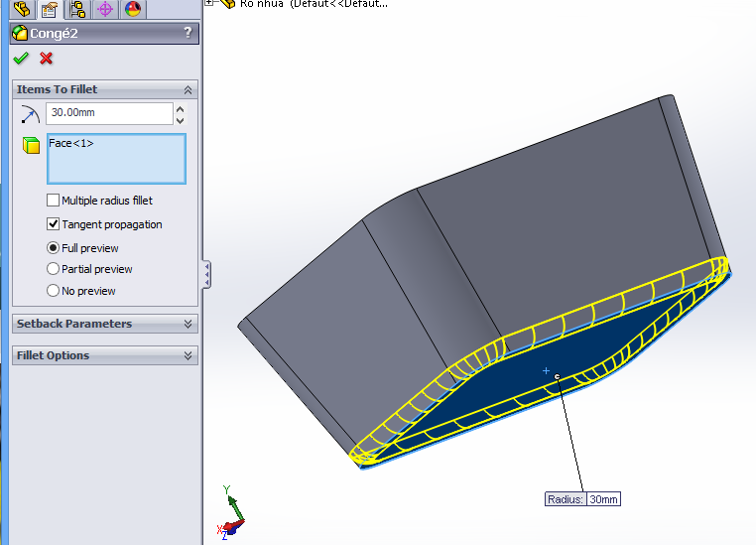The height and width of the screenshot is (545, 756).
Task: Expand the Setback Parameters section
Action: [x=188, y=324]
